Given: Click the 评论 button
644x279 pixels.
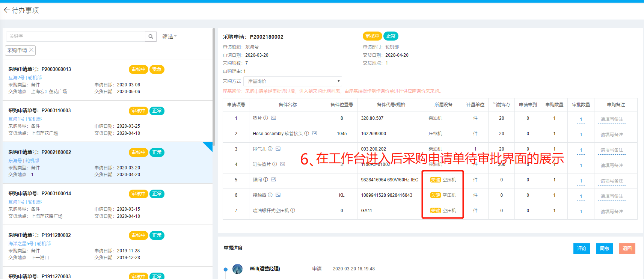Looking at the screenshot, I should pos(582,249).
